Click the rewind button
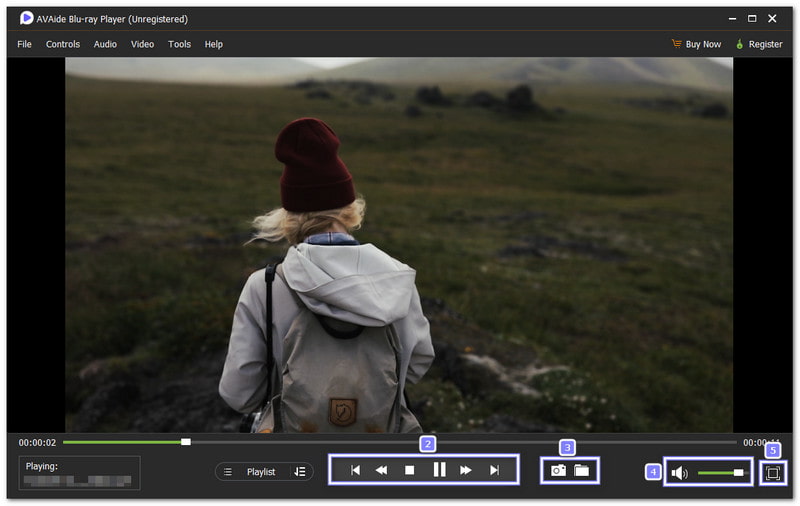 (x=381, y=470)
